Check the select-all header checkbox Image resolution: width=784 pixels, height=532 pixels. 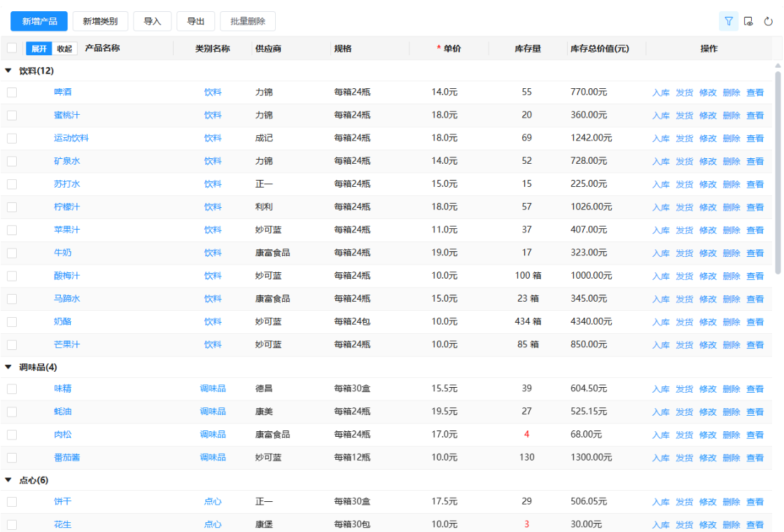pyautogui.click(x=12, y=48)
